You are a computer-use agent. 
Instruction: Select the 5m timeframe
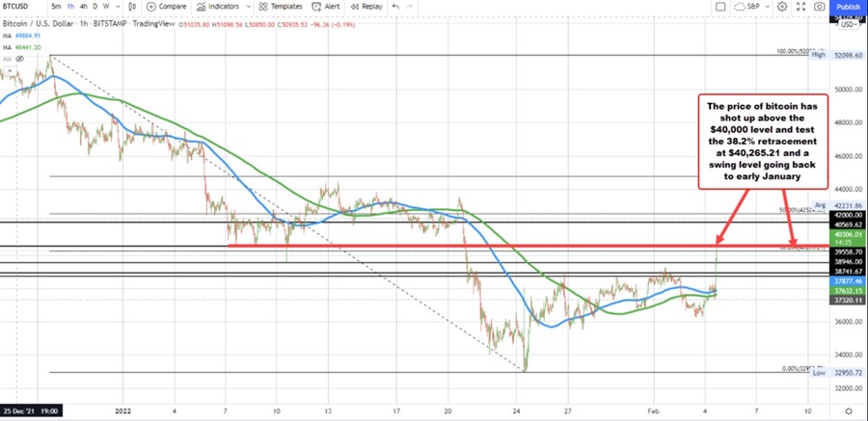(x=56, y=6)
